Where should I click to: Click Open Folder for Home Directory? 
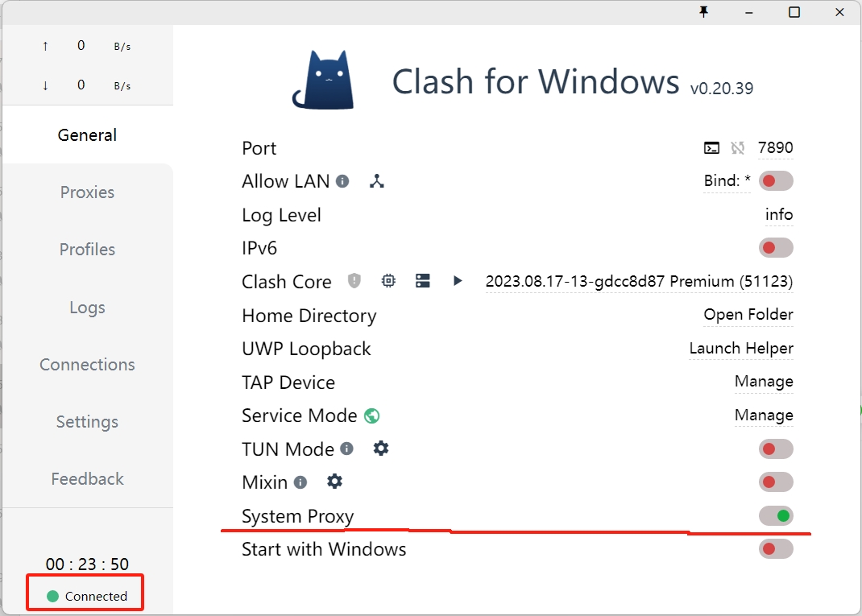click(x=748, y=315)
